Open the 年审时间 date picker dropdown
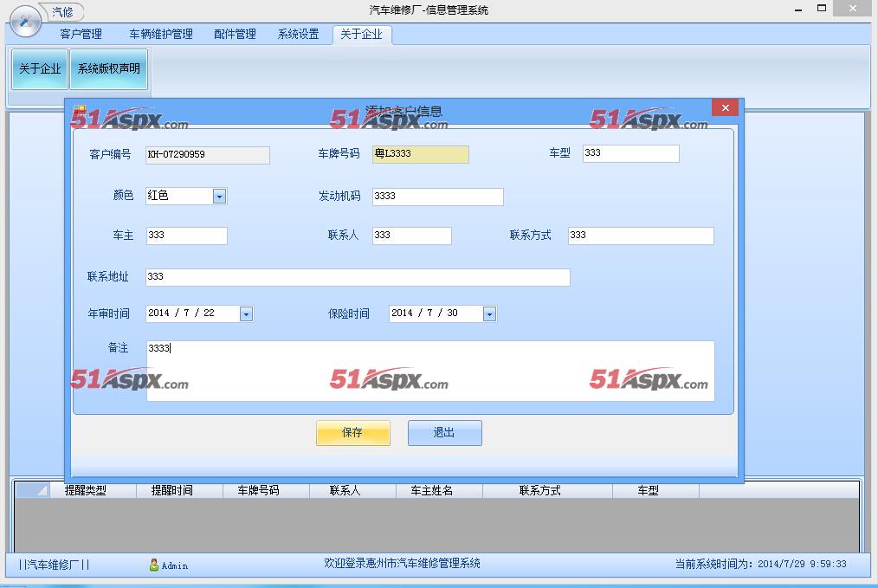Image resolution: width=878 pixels, height=588 pixels. 246,313
